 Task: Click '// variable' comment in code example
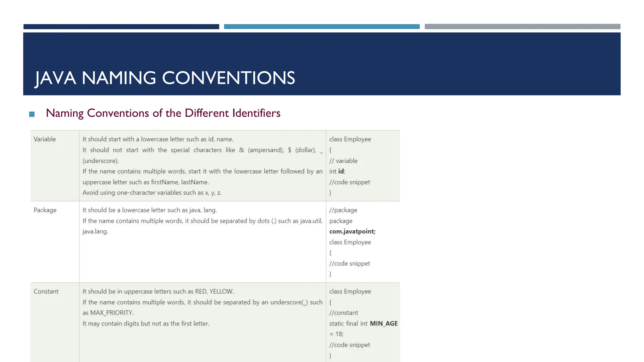pos(343,161)
